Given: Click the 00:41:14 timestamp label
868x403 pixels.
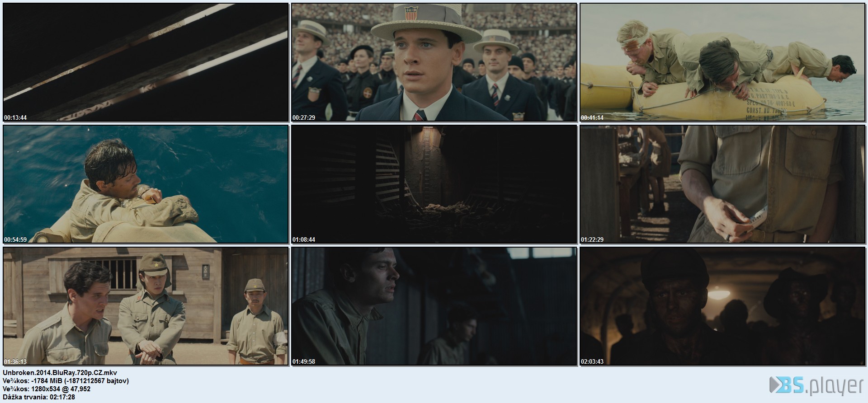Looking at the screenshot, I should 592,118.
